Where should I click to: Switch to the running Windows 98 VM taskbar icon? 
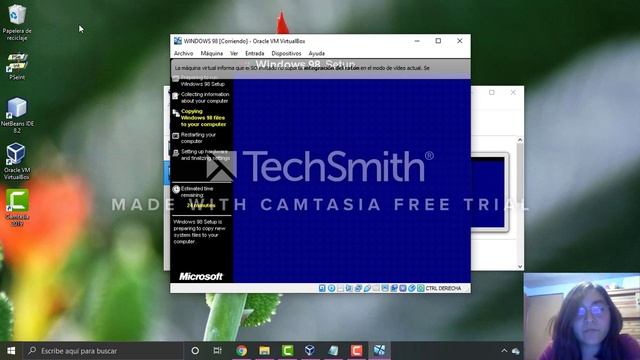(379, 351)
